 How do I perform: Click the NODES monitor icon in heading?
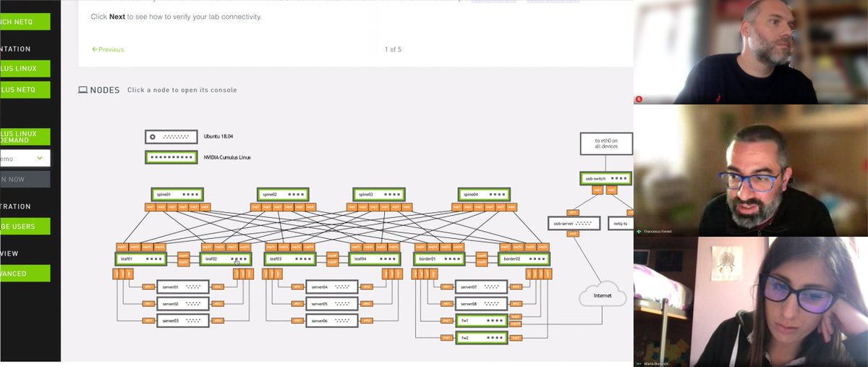82,90
